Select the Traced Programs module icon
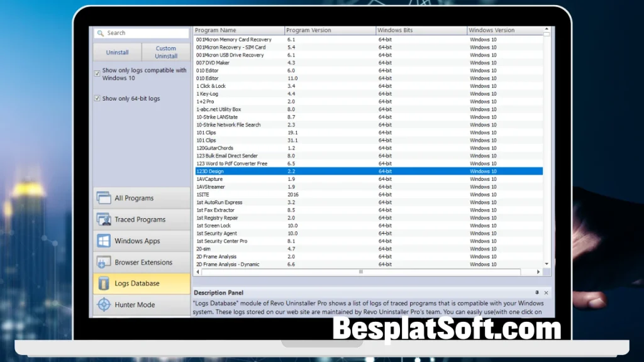 point(104,219)
